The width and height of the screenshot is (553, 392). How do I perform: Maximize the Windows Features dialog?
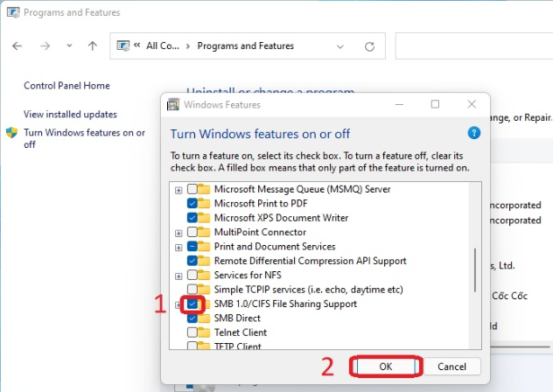[435, 104]
